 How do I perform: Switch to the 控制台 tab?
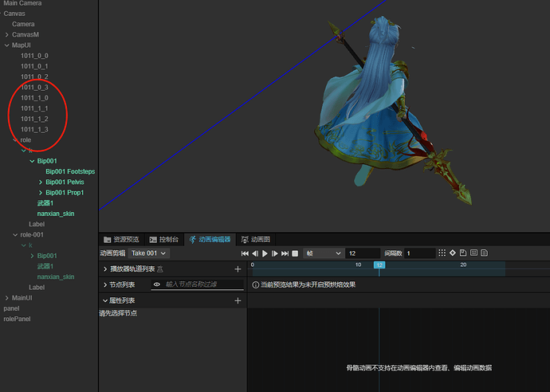[163, 239]
